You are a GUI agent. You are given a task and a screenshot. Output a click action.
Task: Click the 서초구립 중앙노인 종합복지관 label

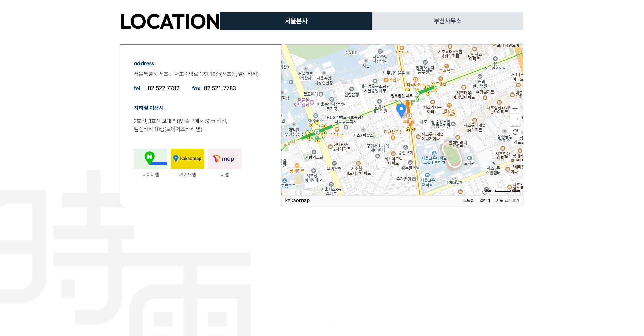coord(435,124)
